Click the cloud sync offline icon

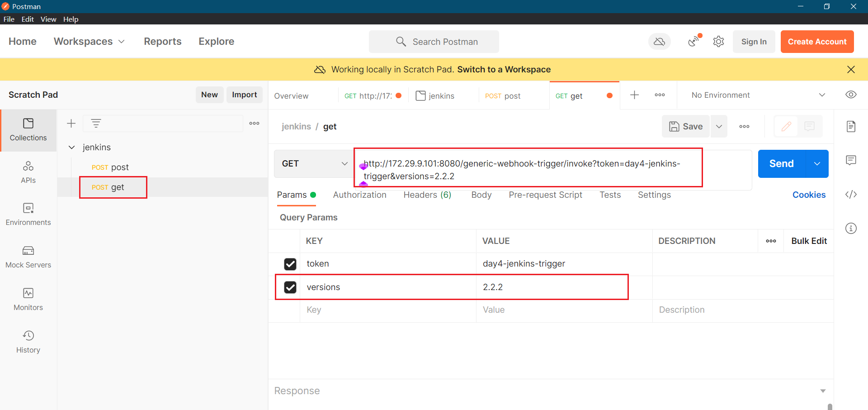(x=660, y=42)
